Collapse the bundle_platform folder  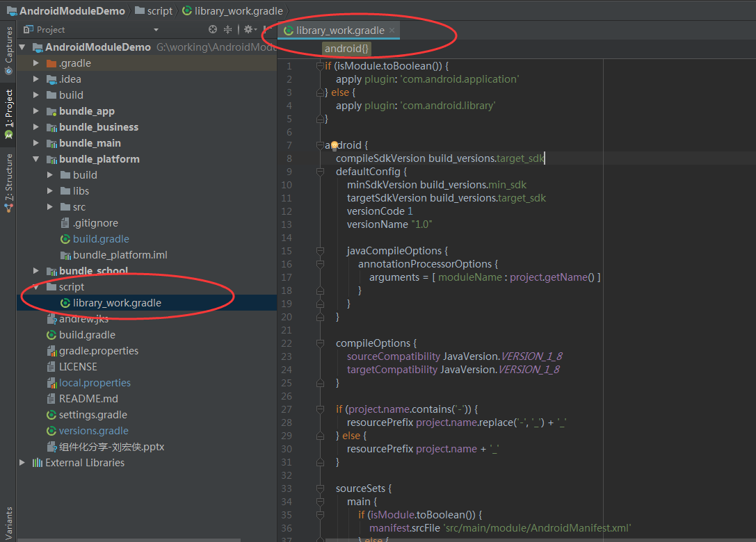coord(36,159)
